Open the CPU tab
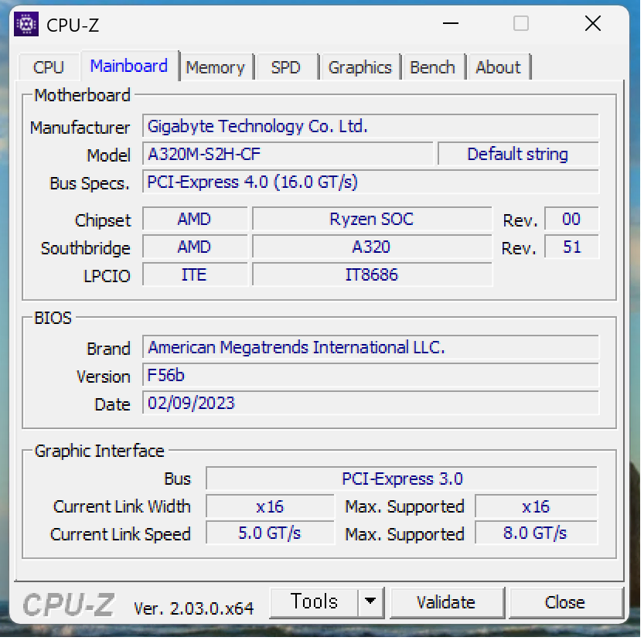Viewport: 644px width, 644px height. pyautogui.click(x=49, y=67)
